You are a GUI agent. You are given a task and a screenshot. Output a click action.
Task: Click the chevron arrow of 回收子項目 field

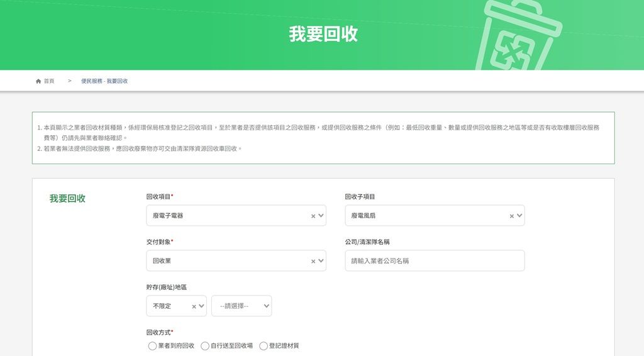pyautogui.click(x=519, y=216)
